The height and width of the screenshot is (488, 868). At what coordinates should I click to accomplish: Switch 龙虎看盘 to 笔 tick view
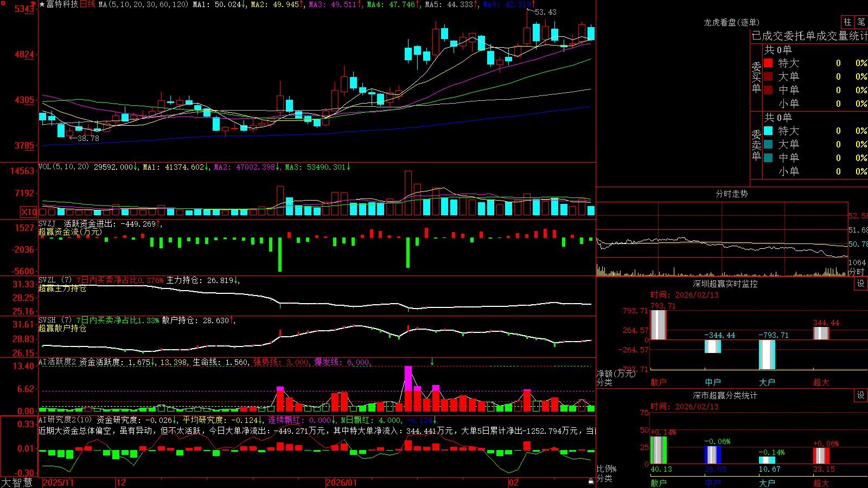861,22
